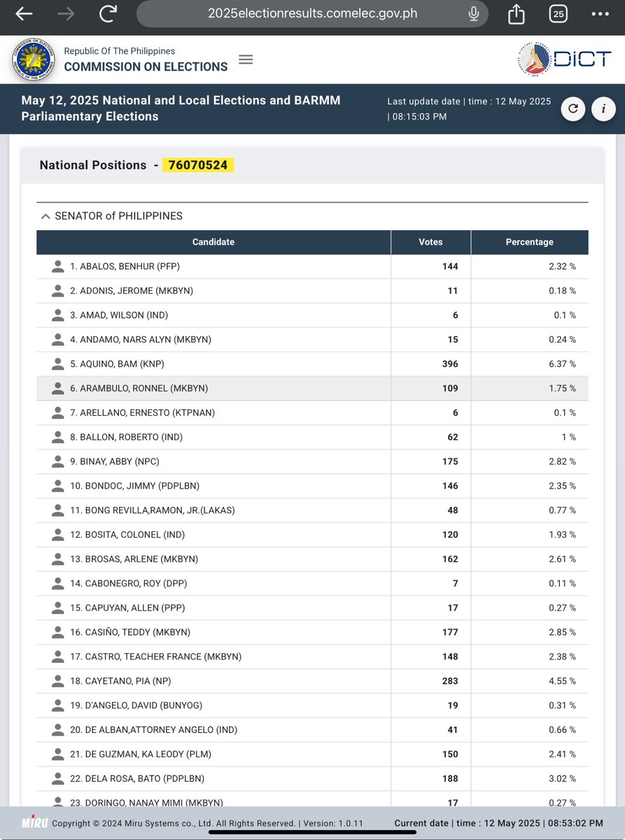Click the person icon beside CAPUYAN, ALLEN
625x840 pixels.
click(58, 608)
